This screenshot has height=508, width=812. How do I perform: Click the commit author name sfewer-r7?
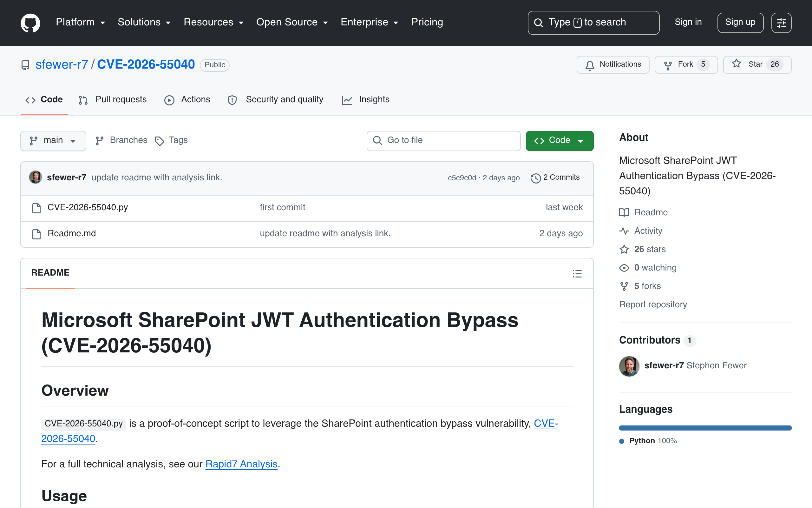66,177
